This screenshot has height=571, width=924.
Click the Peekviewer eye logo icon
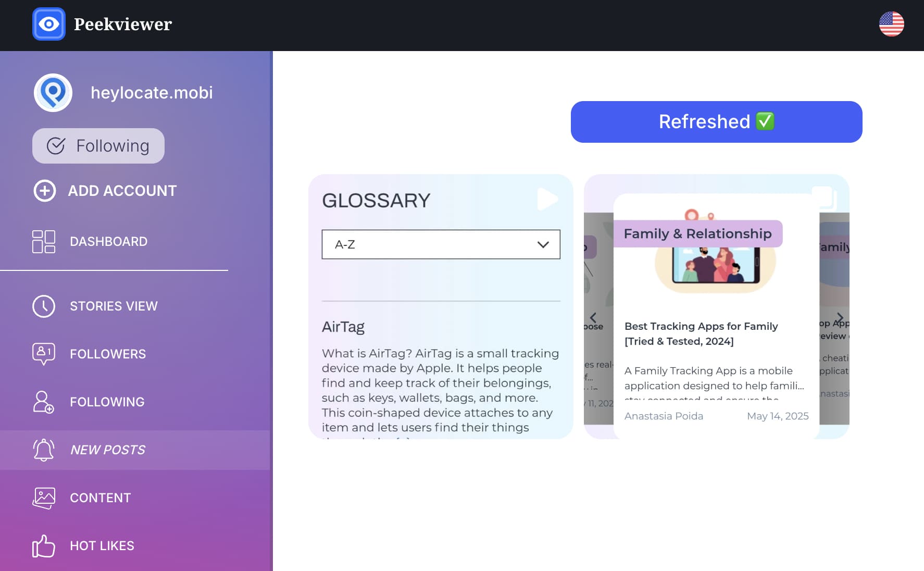click(49, 24)
